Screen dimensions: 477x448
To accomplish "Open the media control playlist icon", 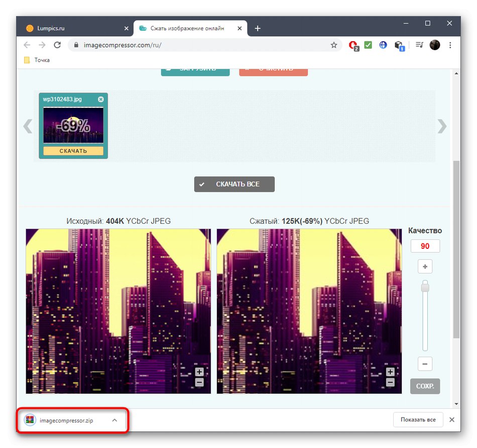I will point(419,45).
